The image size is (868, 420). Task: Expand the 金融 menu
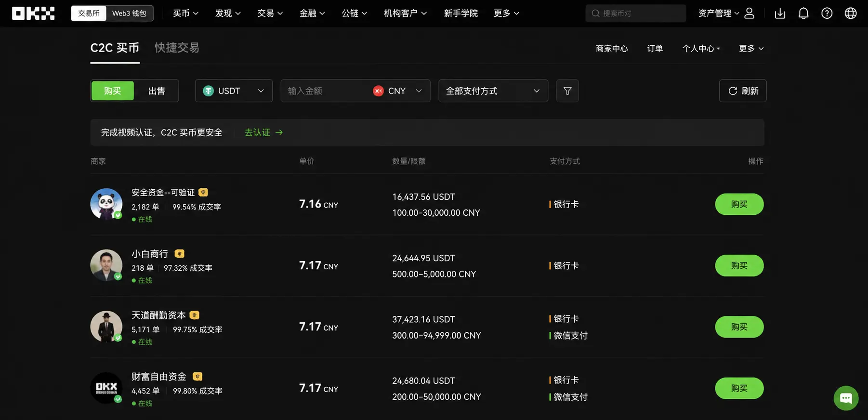point(312,13)
